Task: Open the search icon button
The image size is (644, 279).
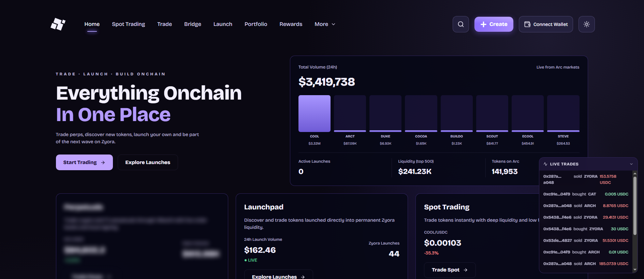Action: [461, 24]
